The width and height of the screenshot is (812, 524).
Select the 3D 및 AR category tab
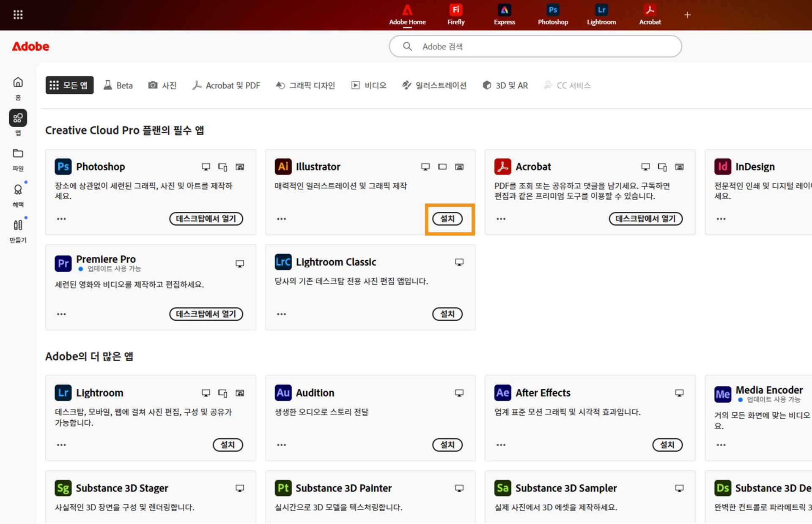click(x=505, y=85)
